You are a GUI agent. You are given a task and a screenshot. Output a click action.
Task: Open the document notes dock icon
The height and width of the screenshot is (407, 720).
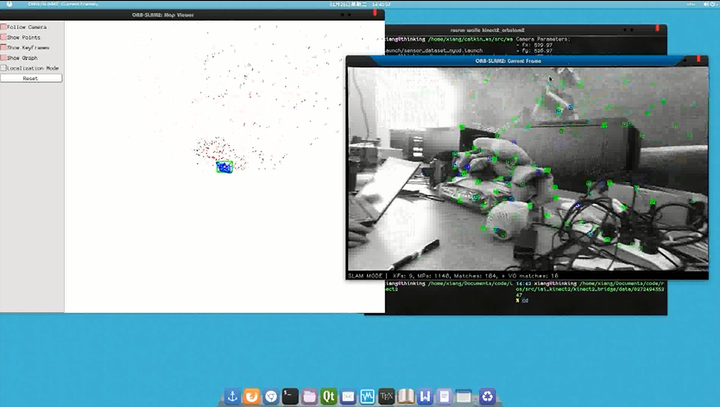click(x=444, y=396)
